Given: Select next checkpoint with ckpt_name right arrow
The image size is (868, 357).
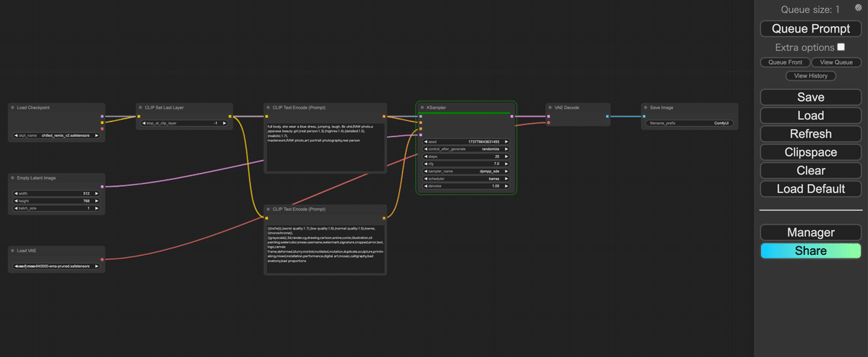Looking at the screenshot, I should pos(97,135).
